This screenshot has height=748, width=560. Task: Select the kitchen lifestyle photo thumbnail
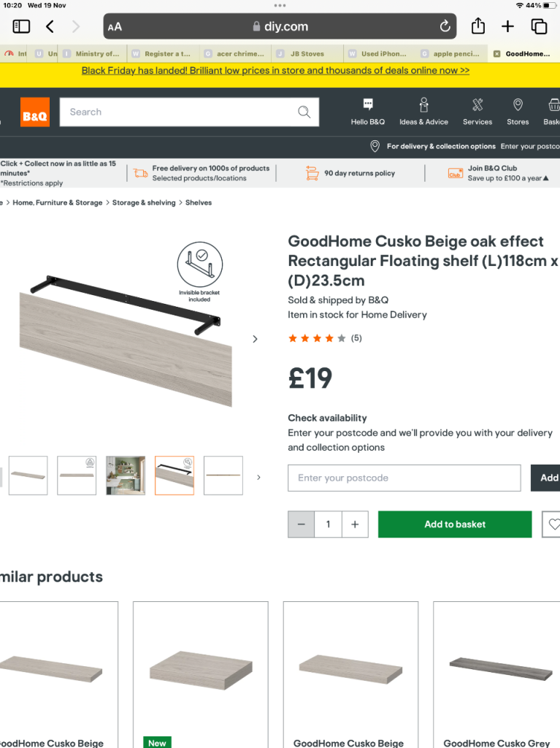click(x=125, y=475)
